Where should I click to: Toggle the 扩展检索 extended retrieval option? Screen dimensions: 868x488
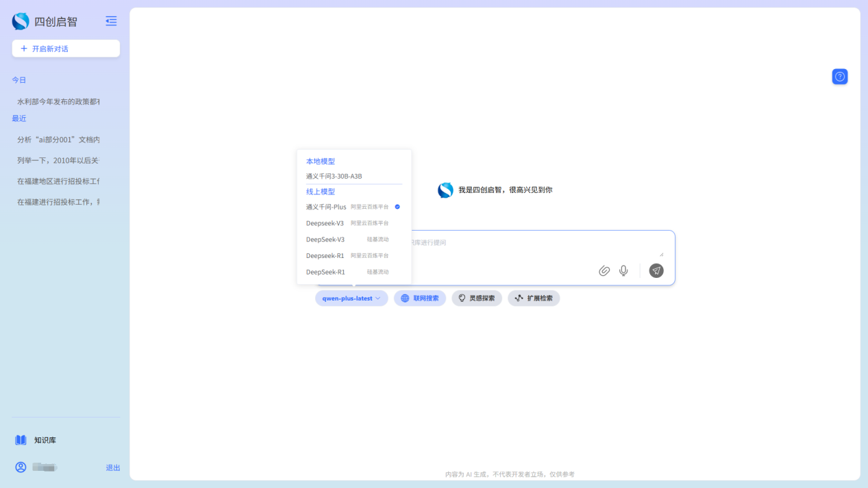coord(534,298)
